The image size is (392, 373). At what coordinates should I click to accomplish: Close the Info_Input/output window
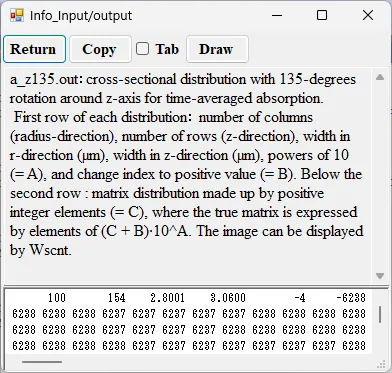click(x=368, y=15)
